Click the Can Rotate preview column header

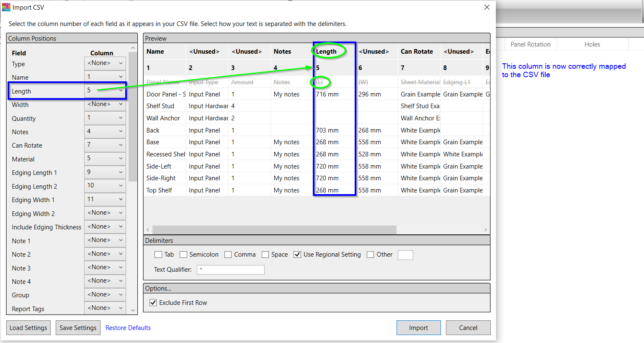[x=419, y=52]
